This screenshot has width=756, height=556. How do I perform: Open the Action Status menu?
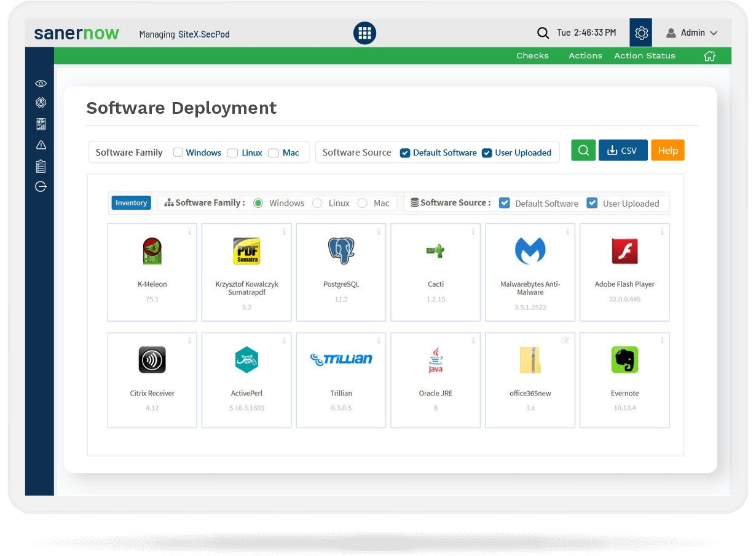pos(644,55)
